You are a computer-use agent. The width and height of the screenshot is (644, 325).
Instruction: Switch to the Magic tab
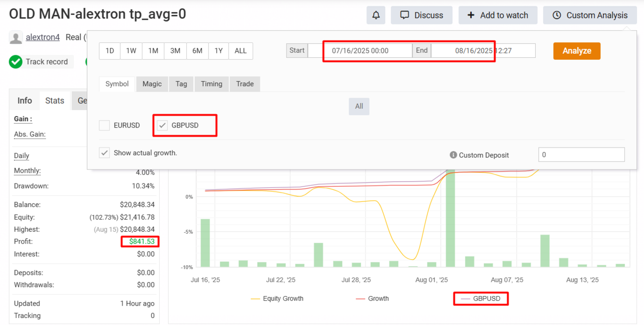click(x=152, y=84)
